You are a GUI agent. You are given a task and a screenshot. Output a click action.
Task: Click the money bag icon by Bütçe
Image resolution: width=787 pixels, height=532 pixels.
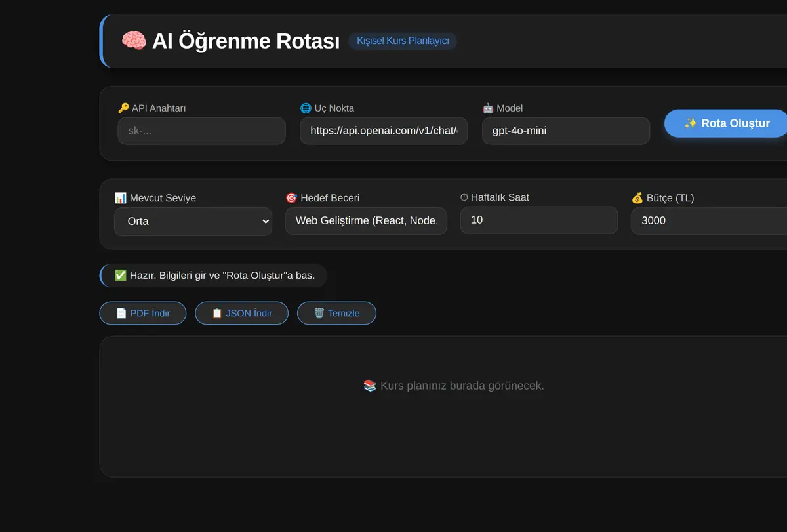(637, 197)
